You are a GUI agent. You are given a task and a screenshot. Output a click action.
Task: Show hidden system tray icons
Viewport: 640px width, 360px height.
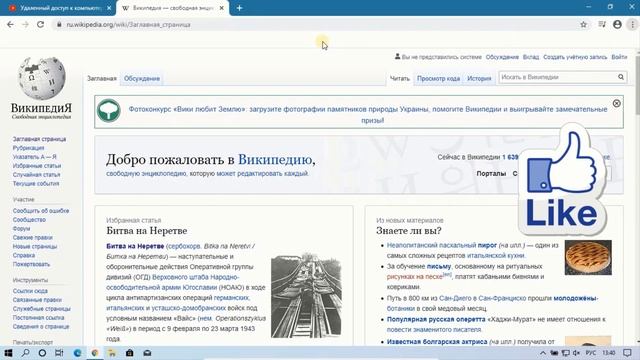click(x=543, y=353)
